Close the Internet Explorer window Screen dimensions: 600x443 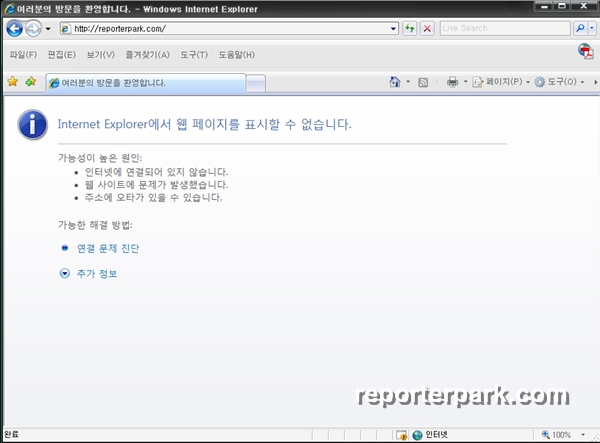[x=584, y=6]
